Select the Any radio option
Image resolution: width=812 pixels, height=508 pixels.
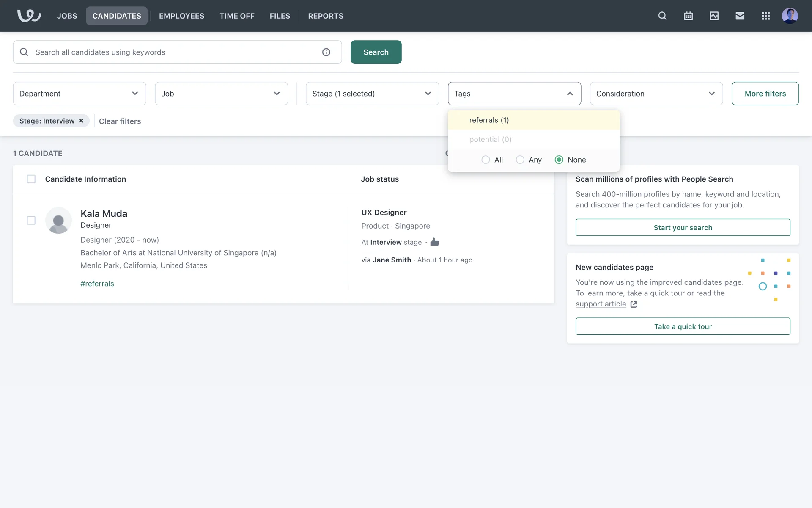click(x=520, y=160)
